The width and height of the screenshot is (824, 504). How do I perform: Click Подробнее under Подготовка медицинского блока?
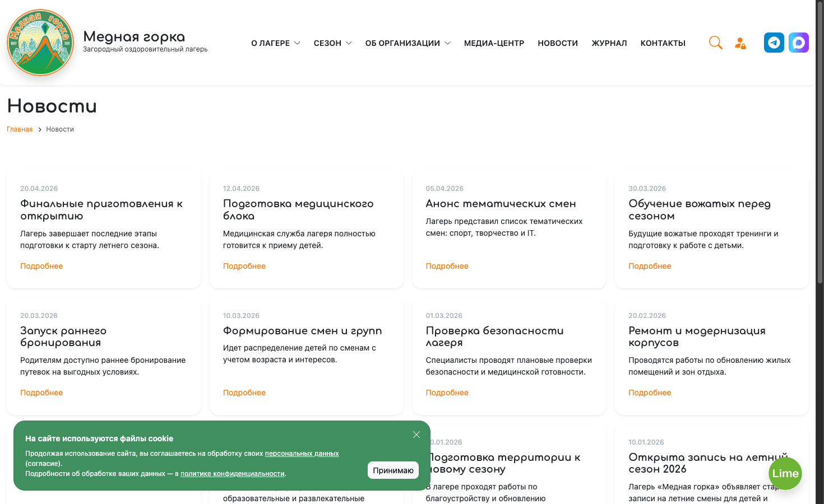244,266
